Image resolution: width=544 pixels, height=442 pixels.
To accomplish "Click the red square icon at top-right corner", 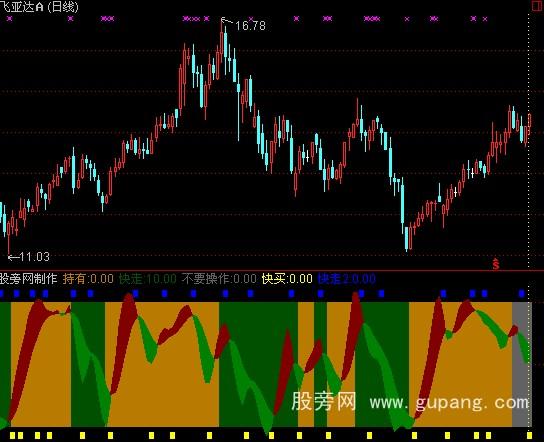I will tap(538, 5).
